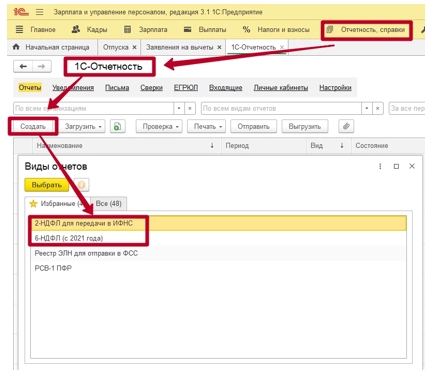This screenshot has width=429, height=380.
Task: Open the Письма section link
Action: (x=117, y=88)
